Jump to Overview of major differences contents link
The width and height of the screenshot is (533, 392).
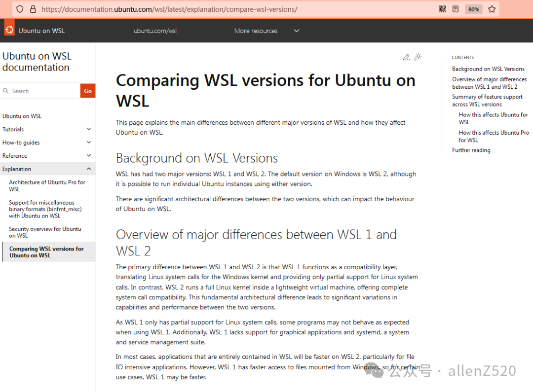coord(489,83)
